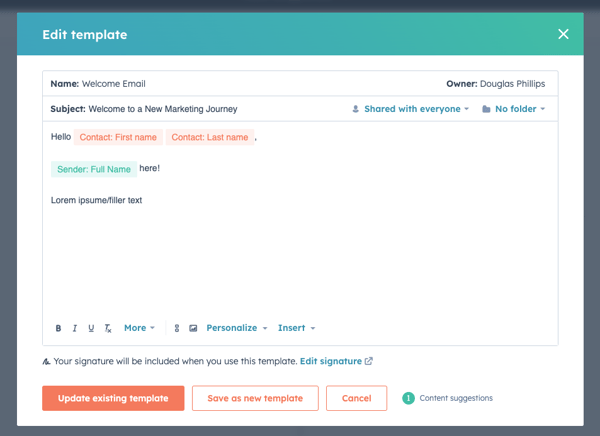
Task: Click the Cancel button
Action: pos(357,398)
